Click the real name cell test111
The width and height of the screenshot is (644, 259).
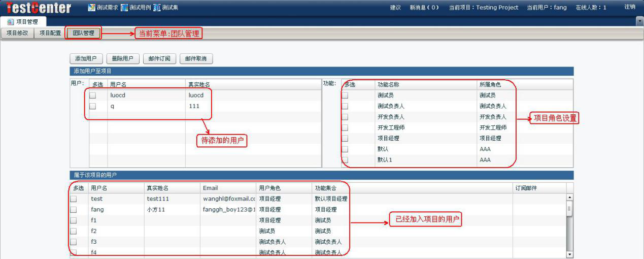click(x=158, y=199)
